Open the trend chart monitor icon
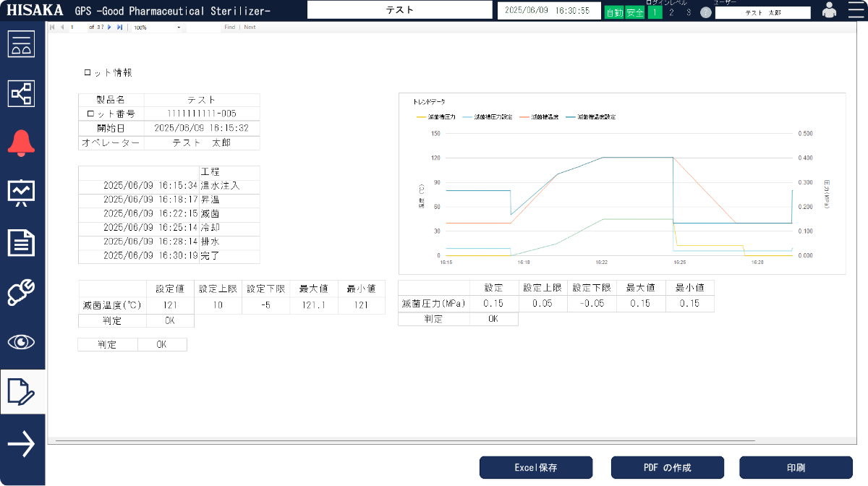The height and width of the screenshot is (486, 868). click(22, 192)
